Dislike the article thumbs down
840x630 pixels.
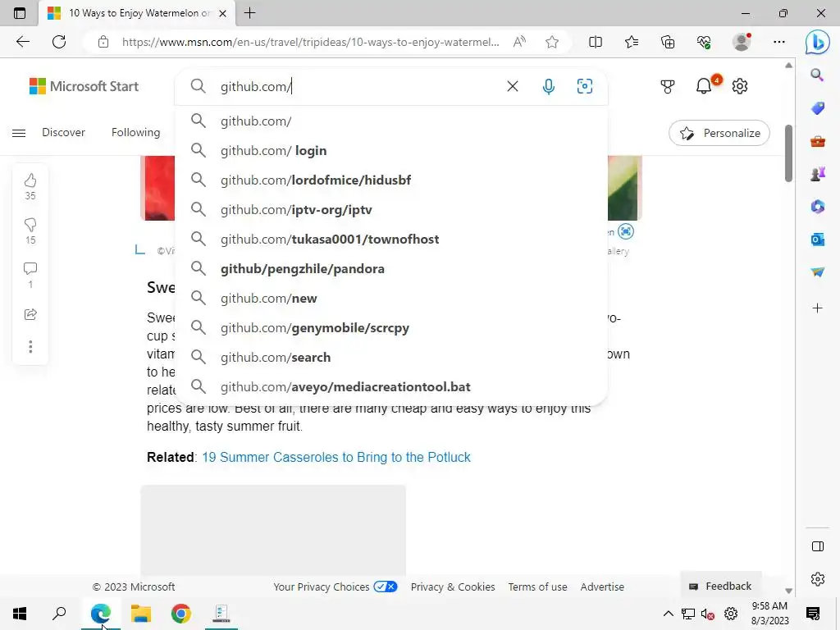coord(30,225)
